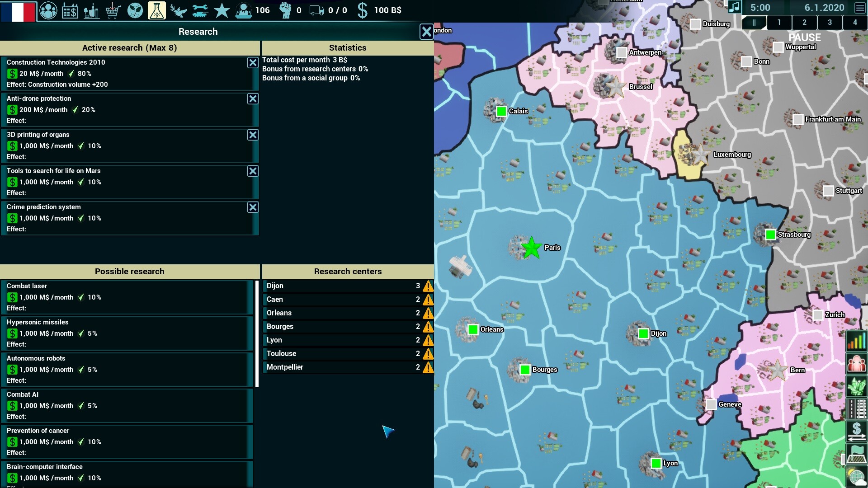Cancel 3D printing of organs research
868x488 pixels.
253,135
